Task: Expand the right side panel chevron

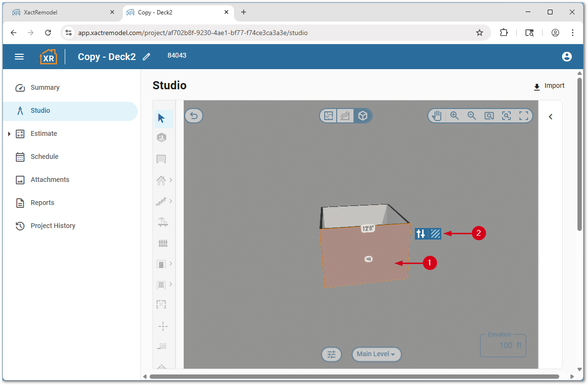Action: 551,117
